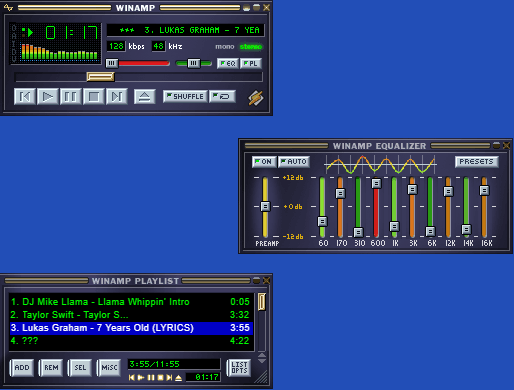Click the playlist scroll down arrow
Screen dimensions: 514x390
[262, 360]
